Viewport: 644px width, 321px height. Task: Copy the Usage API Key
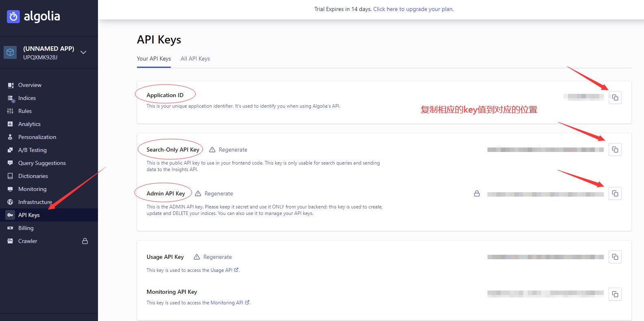tap(615, 257)
